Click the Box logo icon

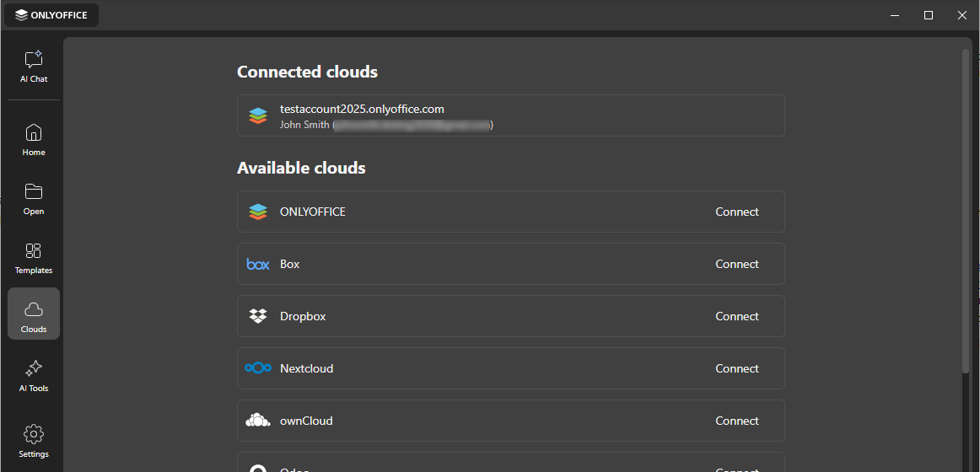click(x=257, y=264)
